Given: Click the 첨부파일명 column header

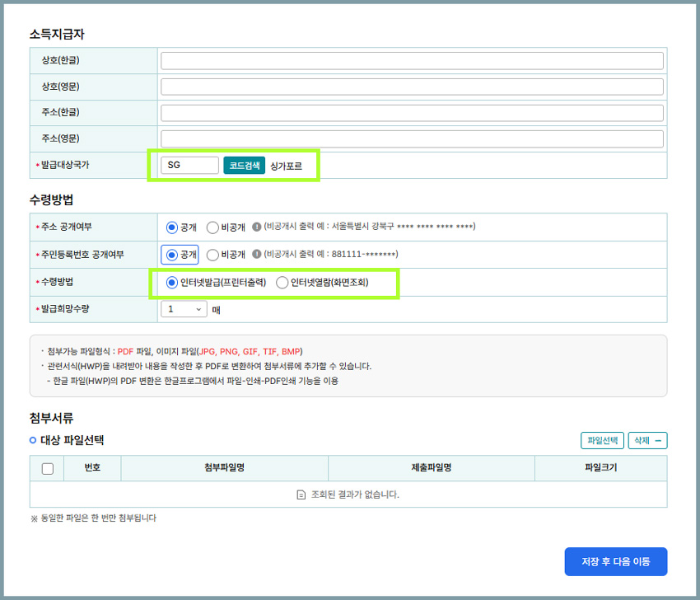Looking at the screenshot, I should pos(224,468).
